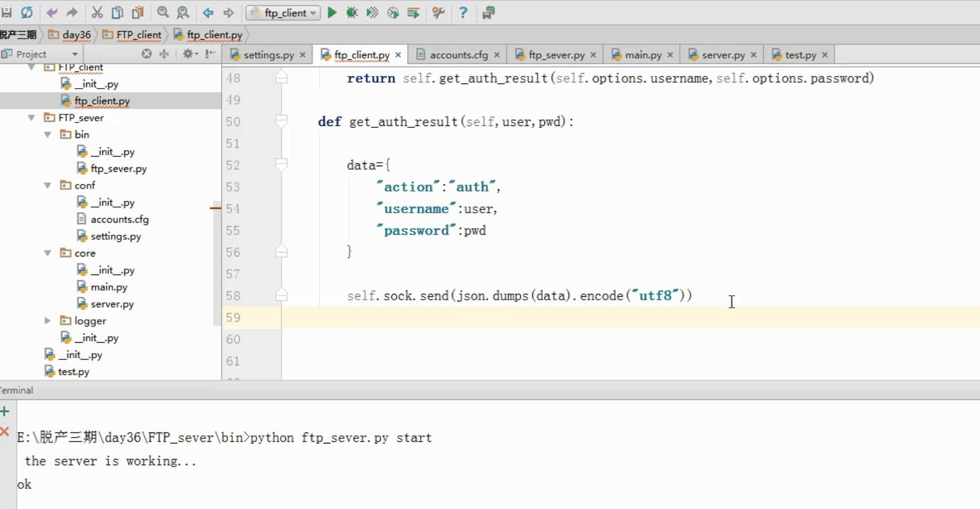Viewport: 980px width, 509px height.
Task: Open main.py in project tree
Action: coord(109,287)
